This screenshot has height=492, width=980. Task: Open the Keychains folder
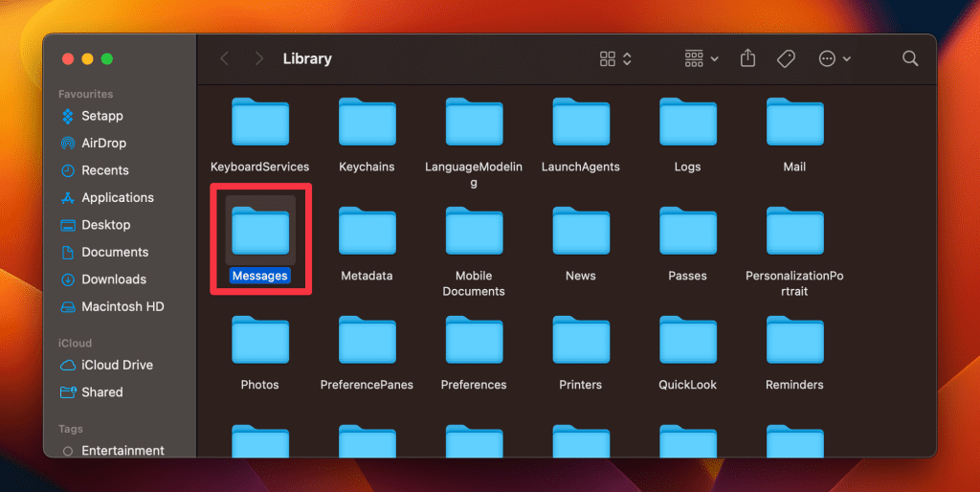tap(367, 123)
